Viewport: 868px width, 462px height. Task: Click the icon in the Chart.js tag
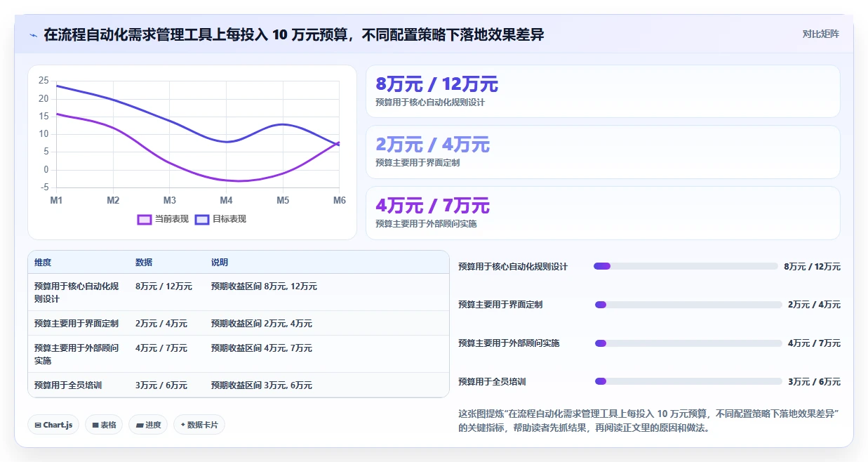[x=37, y=425]
